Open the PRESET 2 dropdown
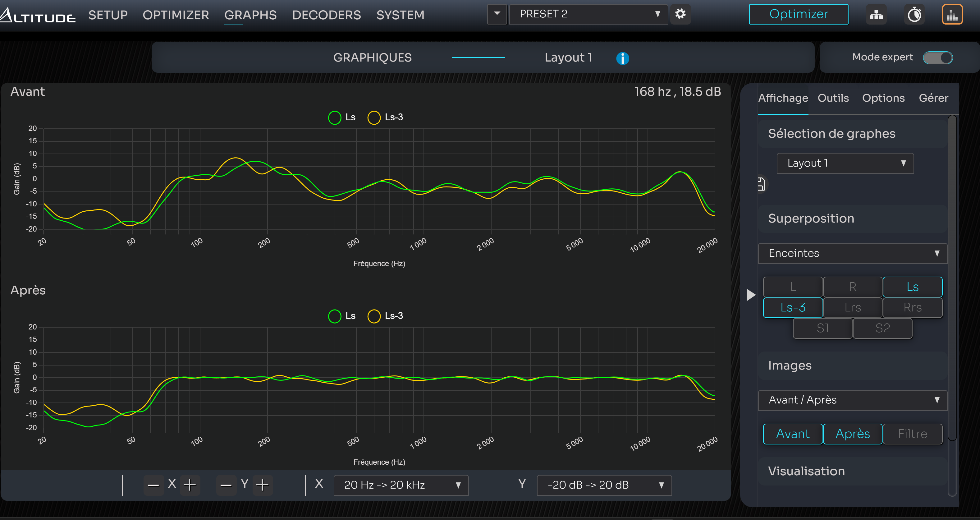Image resolution: width=980 pixels, height=520 pixels. (x=588, y=14)
